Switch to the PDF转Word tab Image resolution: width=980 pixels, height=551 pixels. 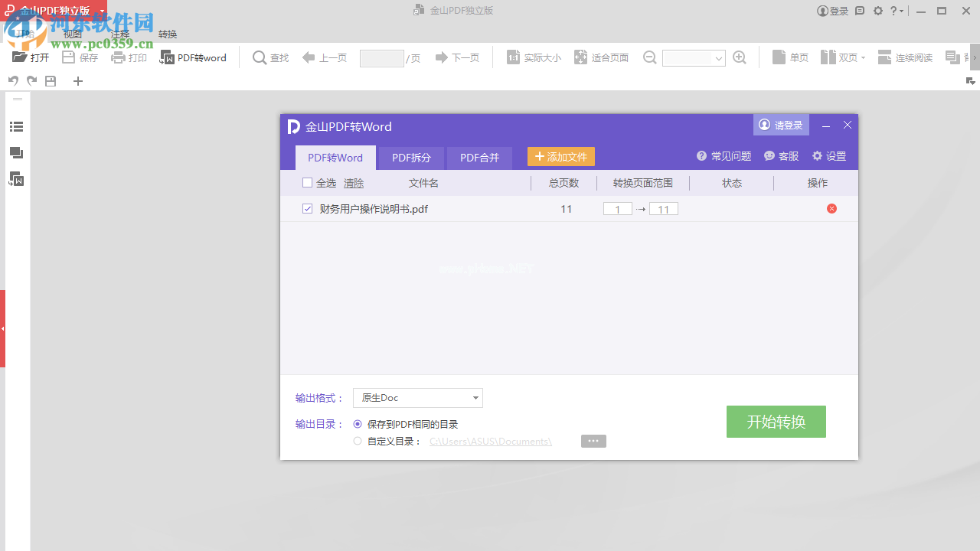pyautogui.click(x=335, y=158)
